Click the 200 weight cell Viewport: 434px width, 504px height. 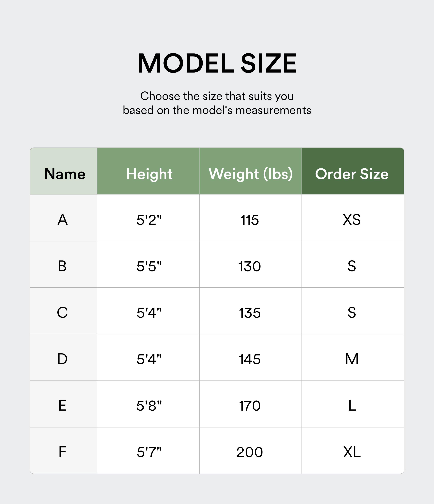[250, 452]
